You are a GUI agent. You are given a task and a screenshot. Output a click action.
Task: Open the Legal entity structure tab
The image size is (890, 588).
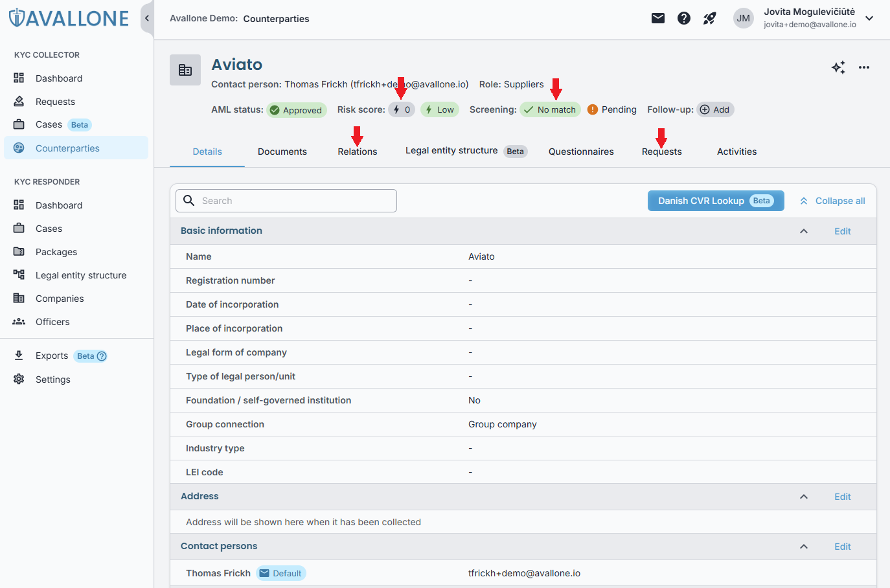tap(466, 152)
